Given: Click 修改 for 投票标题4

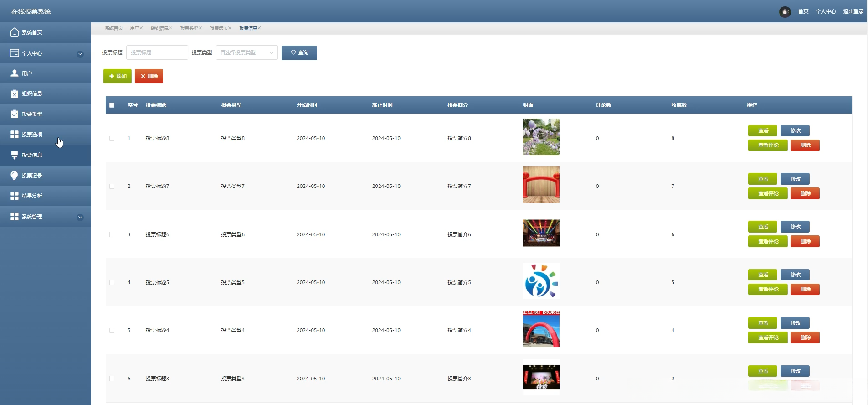Looking at the screenshot, I should pyautogui.click(x=795, y=323).
